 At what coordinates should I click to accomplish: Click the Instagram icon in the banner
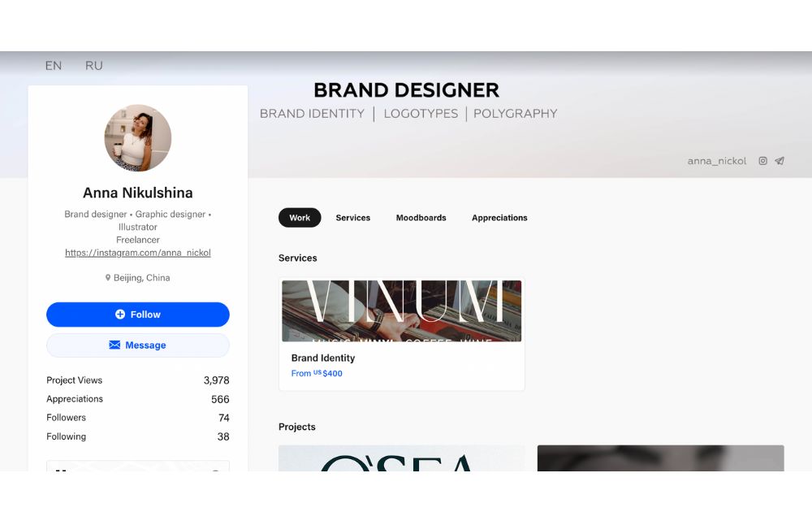(x=762, y=161)
